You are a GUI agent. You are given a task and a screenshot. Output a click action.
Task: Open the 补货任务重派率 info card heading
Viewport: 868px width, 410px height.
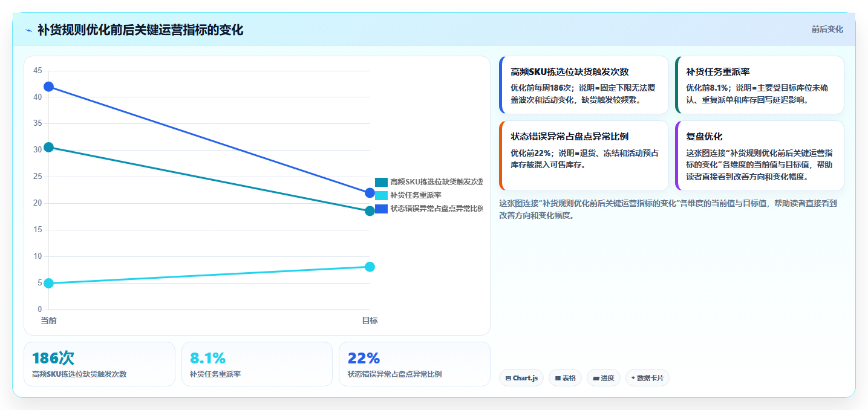[718, 71]
